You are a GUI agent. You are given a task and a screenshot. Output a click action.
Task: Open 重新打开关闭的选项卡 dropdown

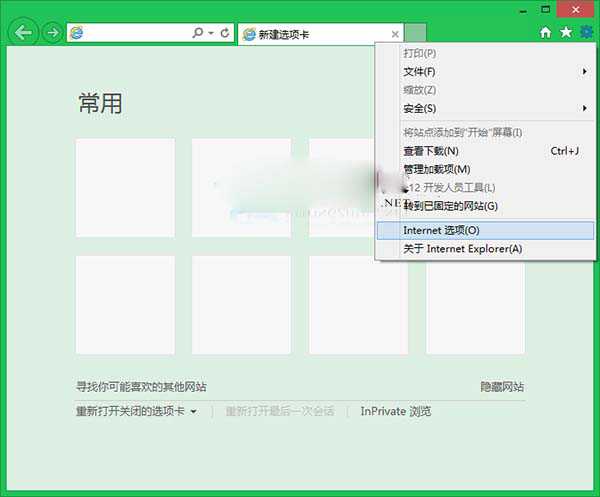[x=136, y=411]
